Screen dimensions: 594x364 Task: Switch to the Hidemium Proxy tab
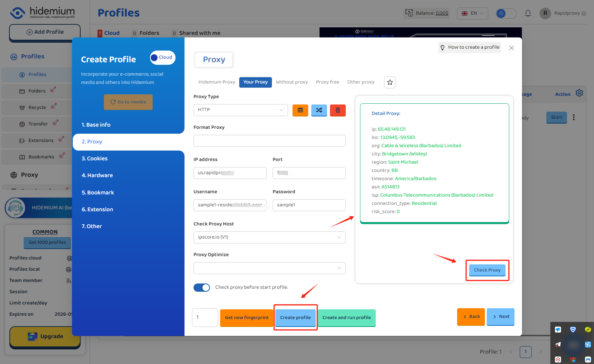click(217, 82)
